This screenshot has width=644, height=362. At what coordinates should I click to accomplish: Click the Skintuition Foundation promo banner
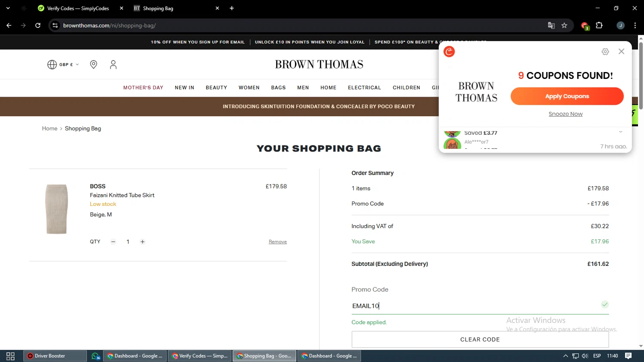coord(319,106)
